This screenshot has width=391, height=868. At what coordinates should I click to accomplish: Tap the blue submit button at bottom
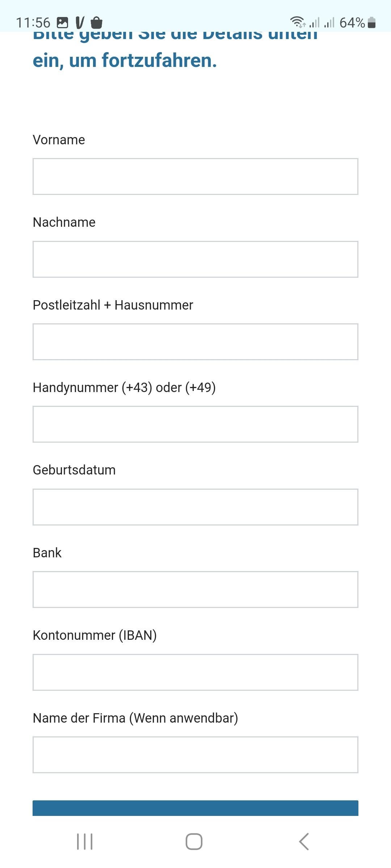(195, 808)
